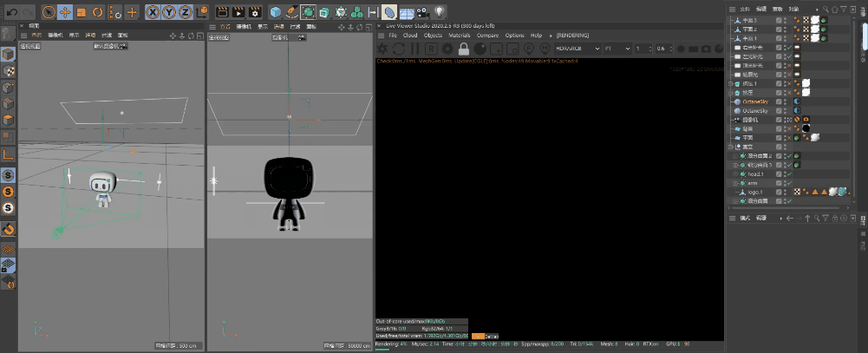
Task: Add a light with the bulb icon
Action: pyautogui.click(x=439, y=11)
